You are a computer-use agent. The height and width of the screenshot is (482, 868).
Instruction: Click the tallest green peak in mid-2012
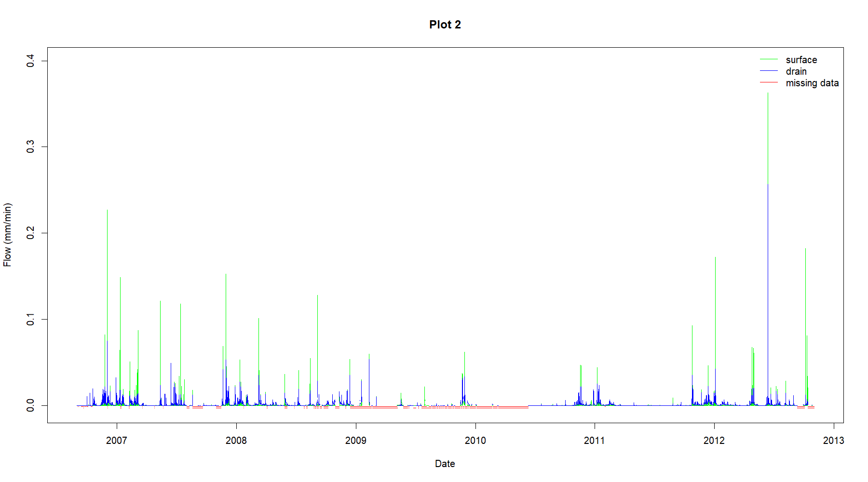click(x=768, y=135)
